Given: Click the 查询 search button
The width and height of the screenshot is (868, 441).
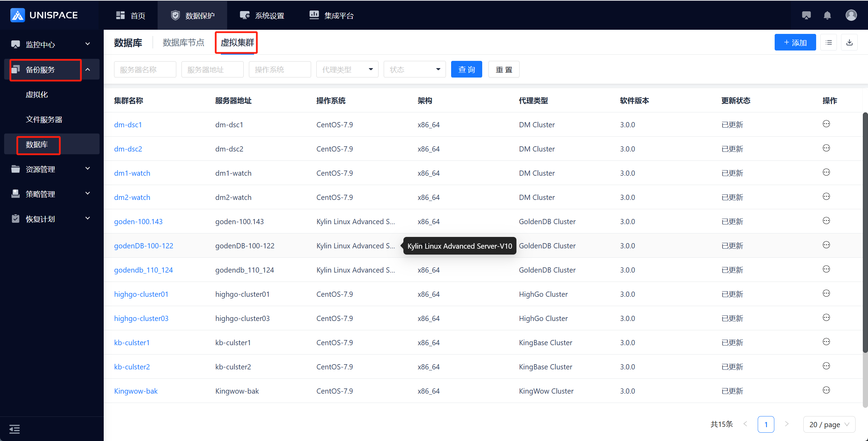Looking at the screenshot, I should pyautogui.click(x=466, y=70).
